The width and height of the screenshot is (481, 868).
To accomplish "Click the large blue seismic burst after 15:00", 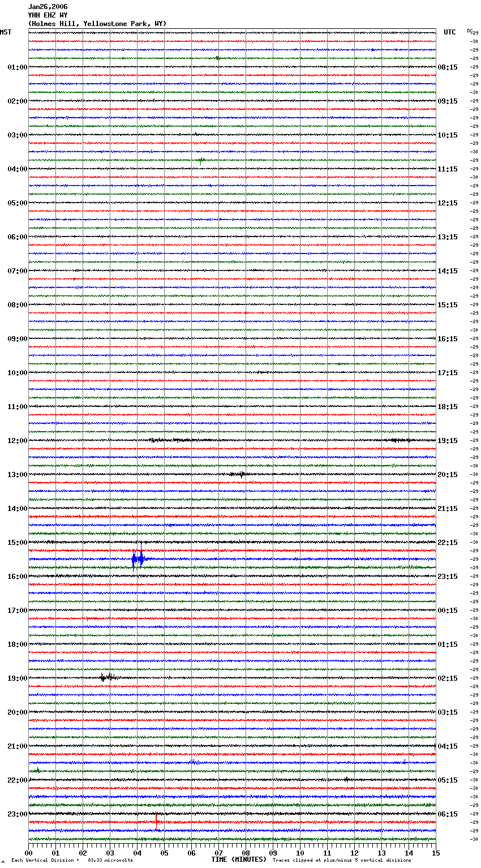I will [138, 559].
